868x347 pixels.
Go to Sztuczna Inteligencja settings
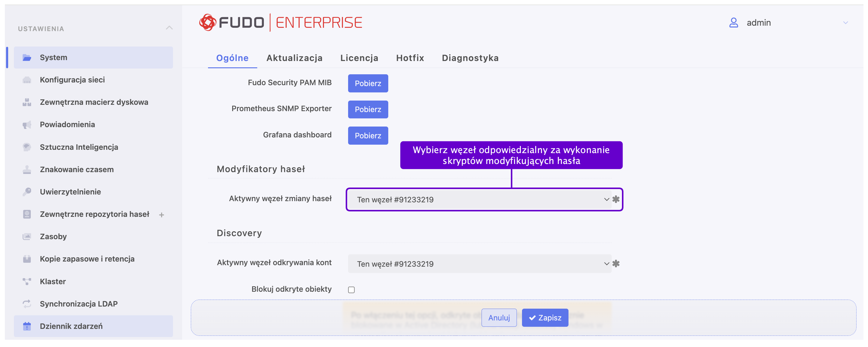[x=93, y=147]
